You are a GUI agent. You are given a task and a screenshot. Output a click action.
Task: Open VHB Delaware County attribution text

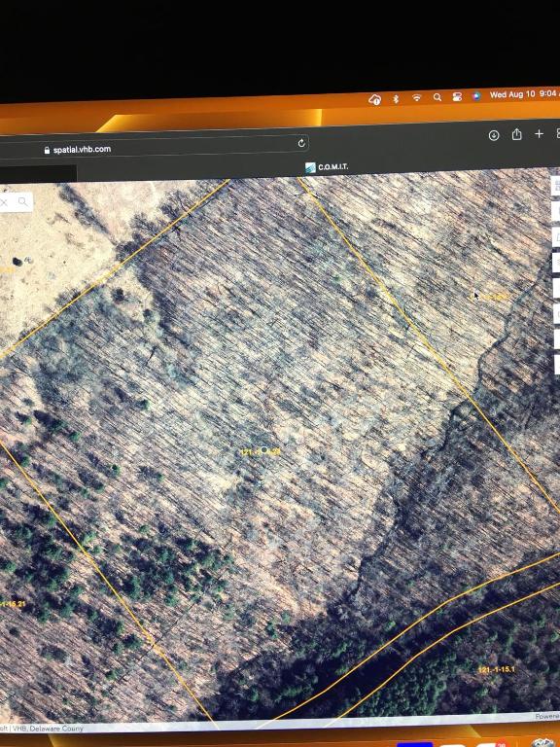(42, 728)
